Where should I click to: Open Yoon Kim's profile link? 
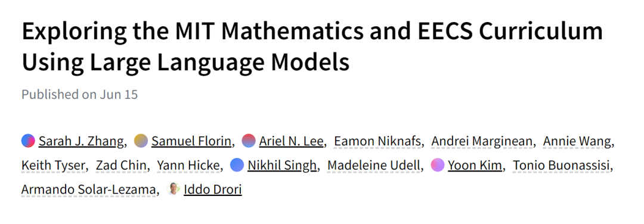pyautogui.click(x=475, y=166)
